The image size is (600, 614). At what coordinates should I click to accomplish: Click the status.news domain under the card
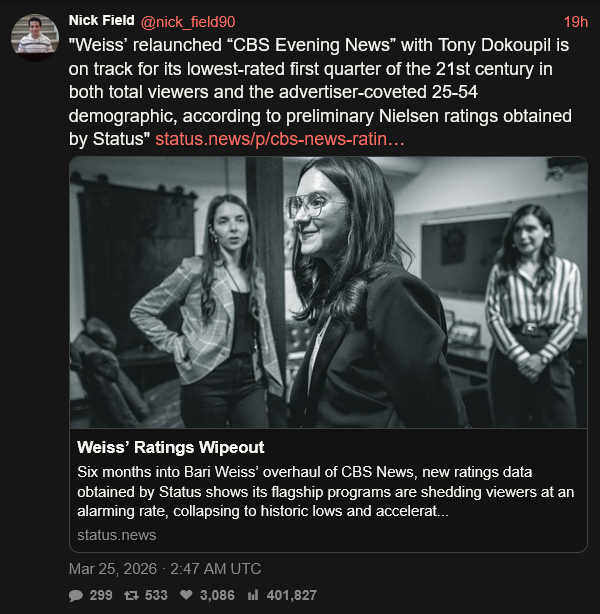[x=117, y=535]
